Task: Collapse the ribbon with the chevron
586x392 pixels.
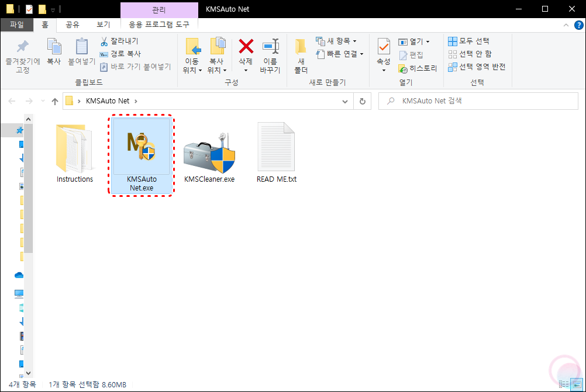Action: pos(566,25)
